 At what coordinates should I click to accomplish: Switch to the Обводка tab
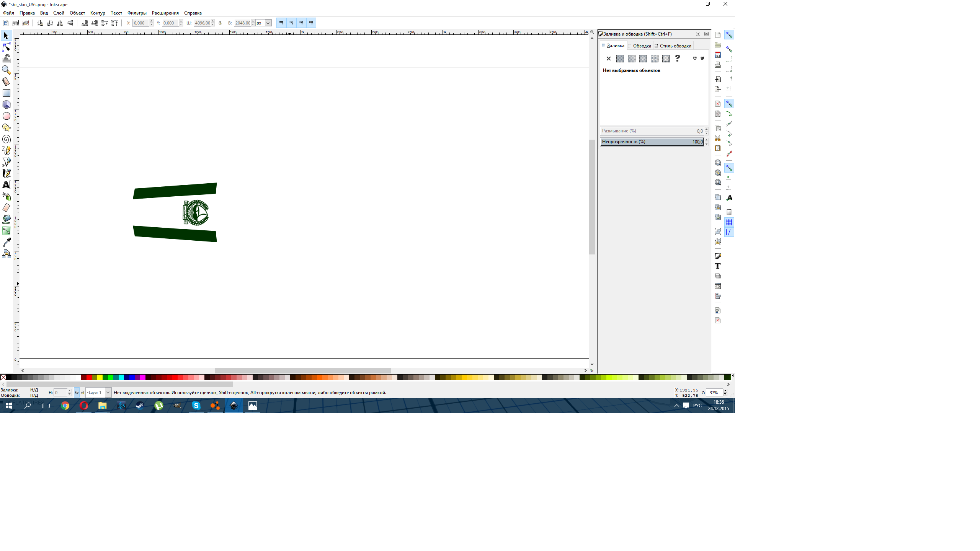(640, 46)
